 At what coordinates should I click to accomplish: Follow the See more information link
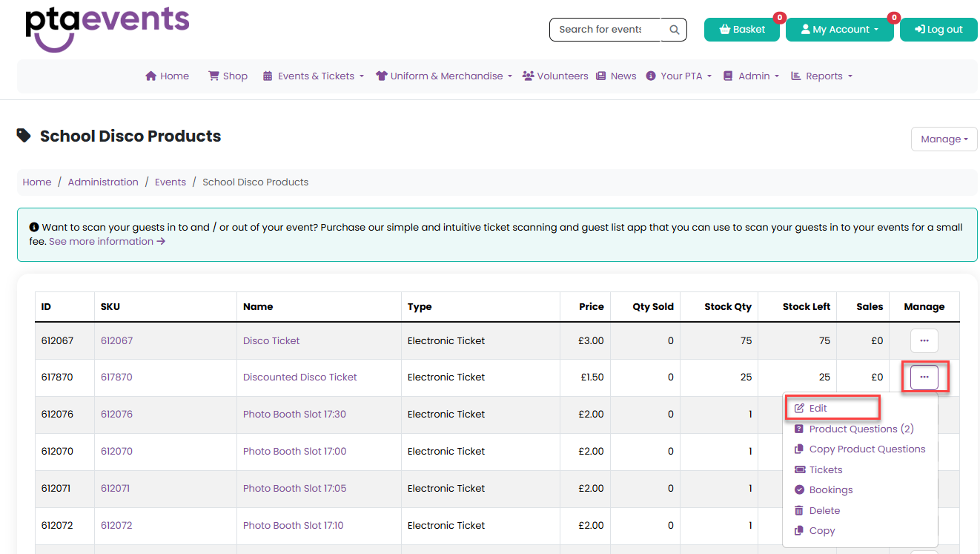pyautogui.click(x=107, y=241)
